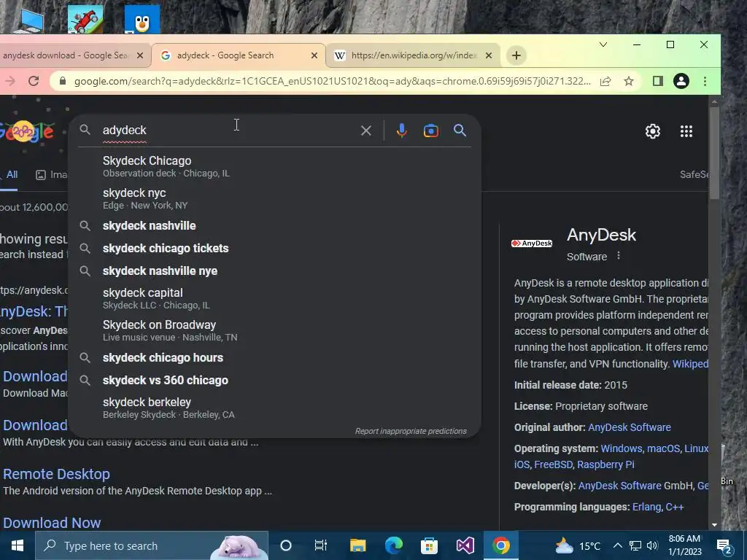This screenshot has width=747, height=560.
Task: Choose the skydeck berkeley suggestion
Action: [274, 408]
